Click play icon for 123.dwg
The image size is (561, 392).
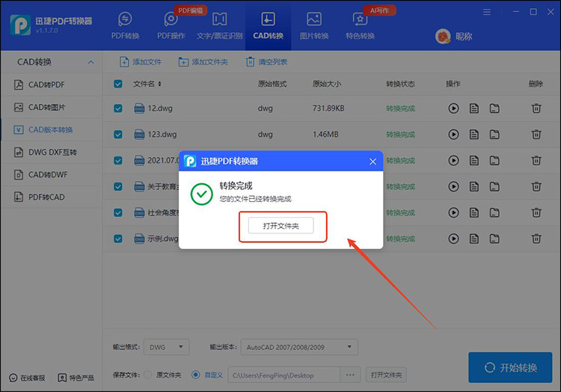coord(454,135)
